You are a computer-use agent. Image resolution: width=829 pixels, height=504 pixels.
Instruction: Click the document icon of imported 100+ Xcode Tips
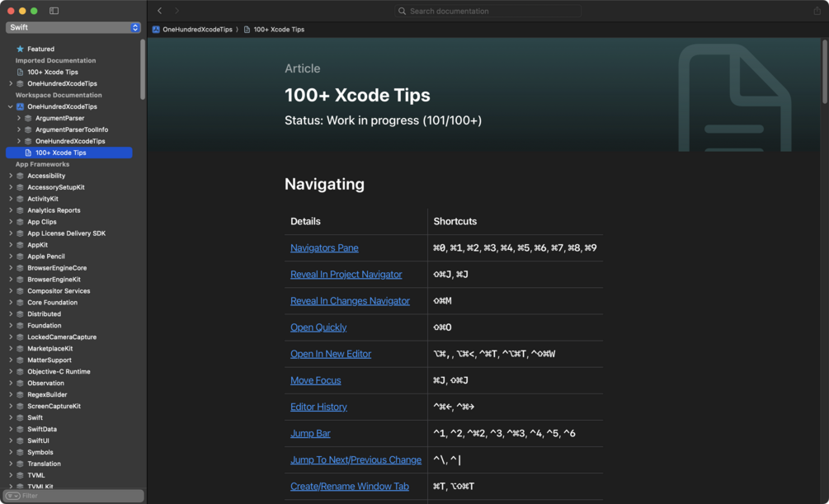20,72
